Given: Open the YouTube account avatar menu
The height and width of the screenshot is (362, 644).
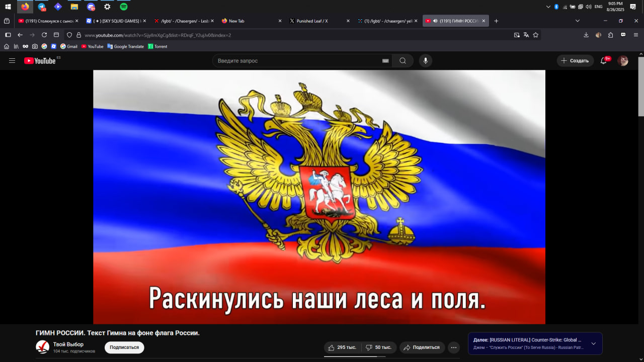Looking at the screenshot, I should coord(623,61).
